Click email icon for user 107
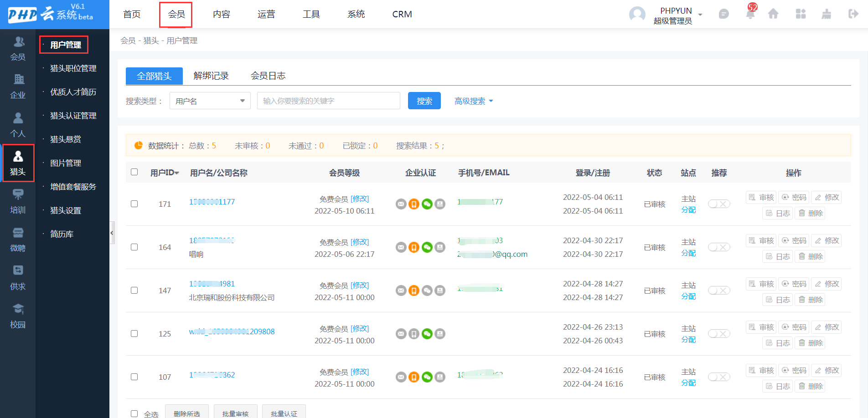The image size is (868, 418). [x=401, y=377]
